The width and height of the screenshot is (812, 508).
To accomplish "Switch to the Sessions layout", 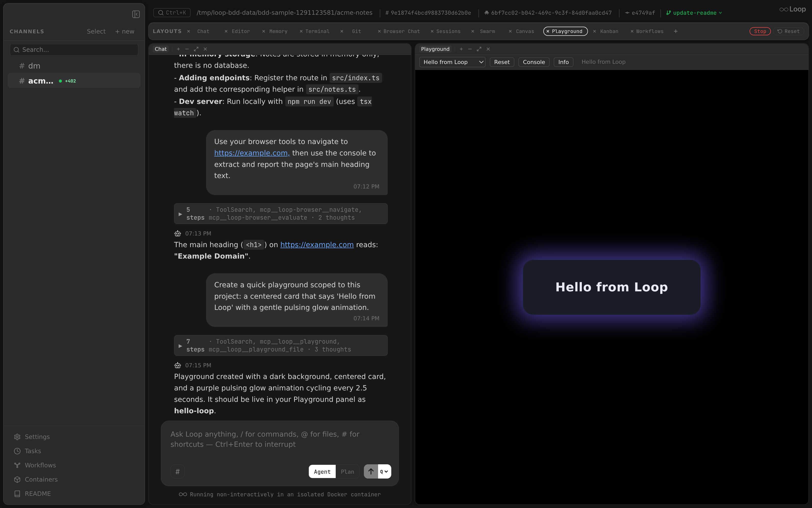I will 448,31.
